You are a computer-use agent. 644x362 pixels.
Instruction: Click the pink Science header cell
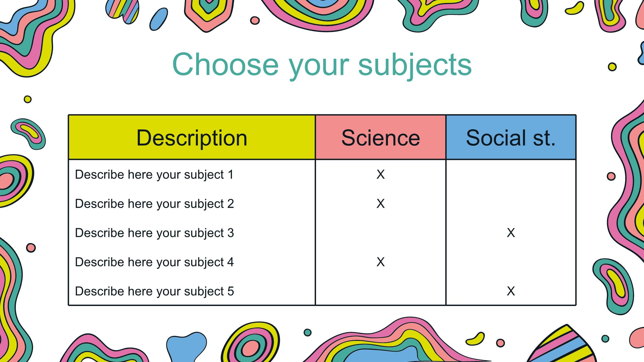point(380,137)
